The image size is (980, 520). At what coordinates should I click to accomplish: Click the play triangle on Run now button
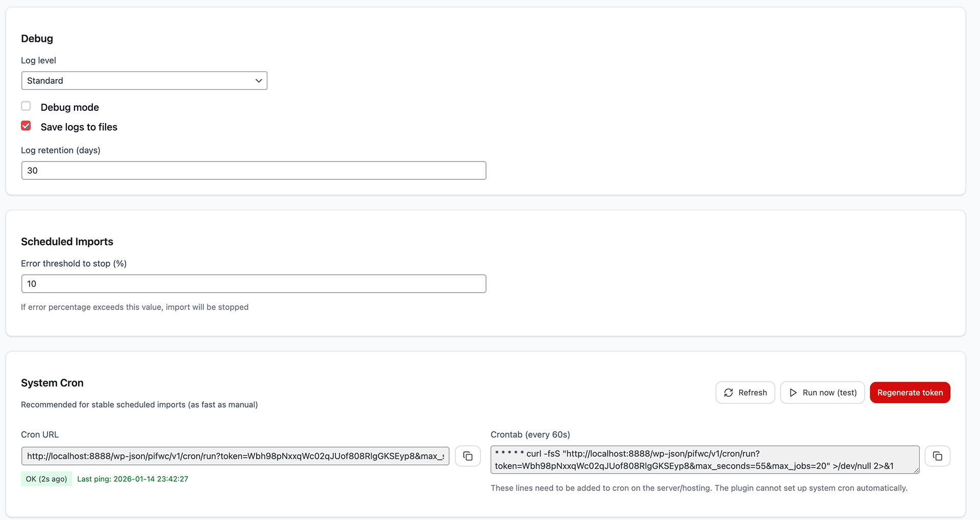pyautogui.click(x=793, y=392)
